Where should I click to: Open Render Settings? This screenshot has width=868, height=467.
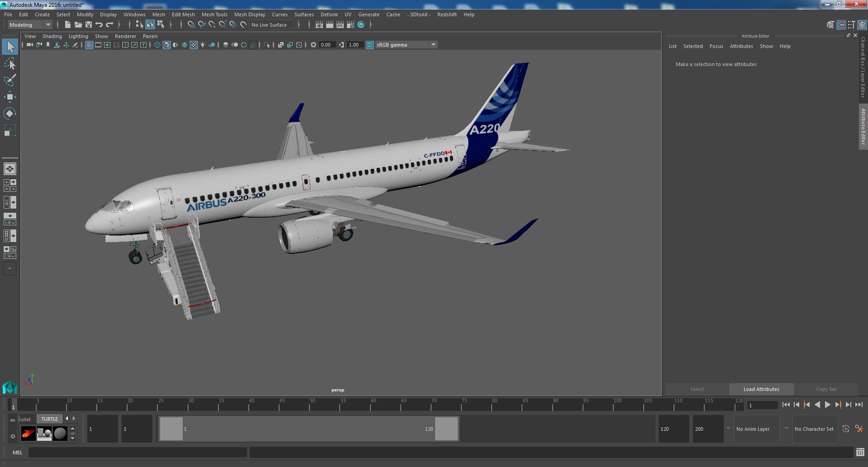351,25
